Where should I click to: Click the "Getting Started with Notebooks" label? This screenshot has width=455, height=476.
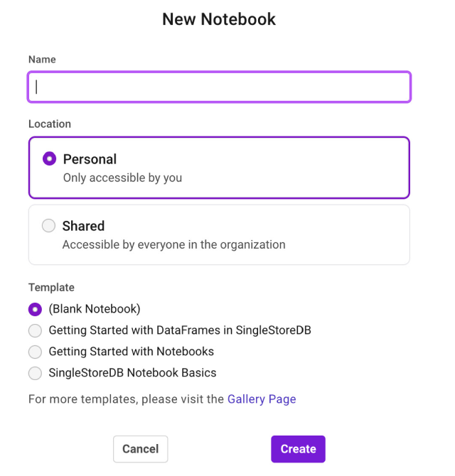tap(131, 352)
